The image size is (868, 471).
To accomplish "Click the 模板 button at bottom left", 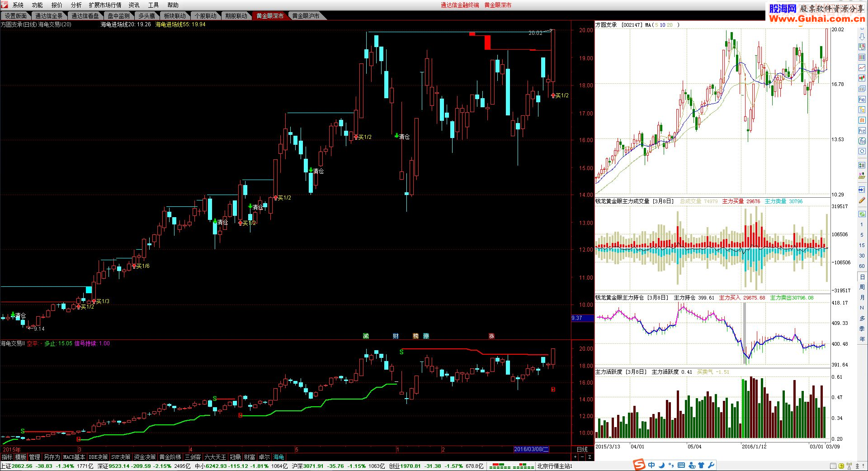I will (21, 457).
